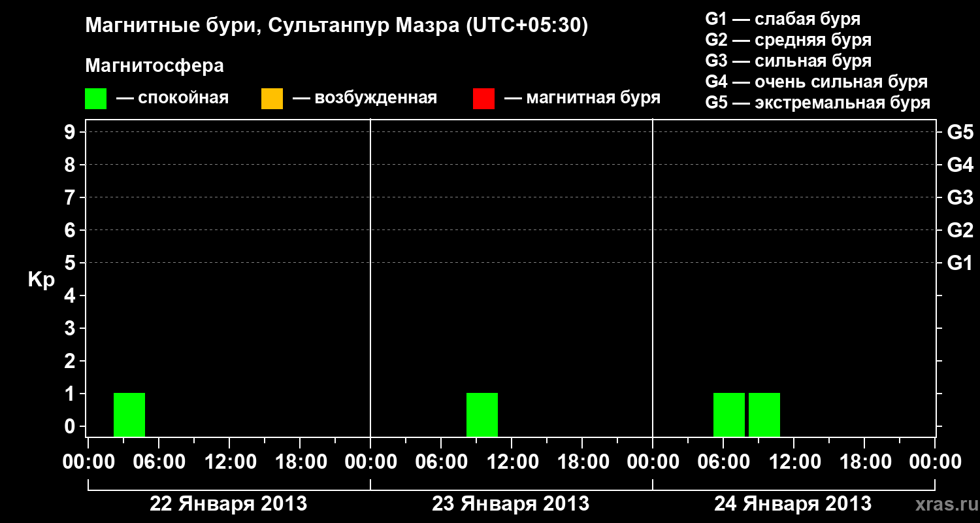Click the green 'спокойная' legend swatch
The image size is (980, 523).
tap(95, 98)
